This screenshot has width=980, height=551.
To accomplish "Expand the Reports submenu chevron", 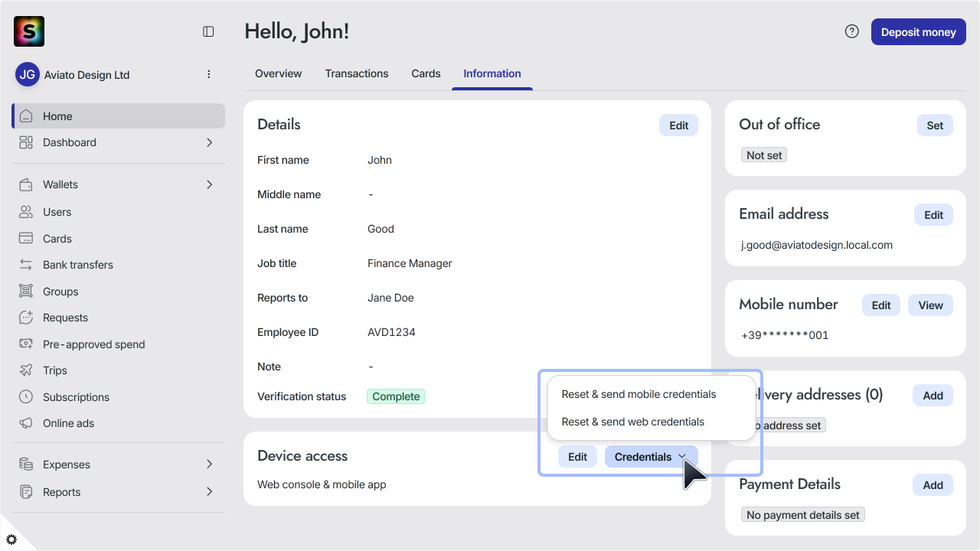I will point(209,492).
